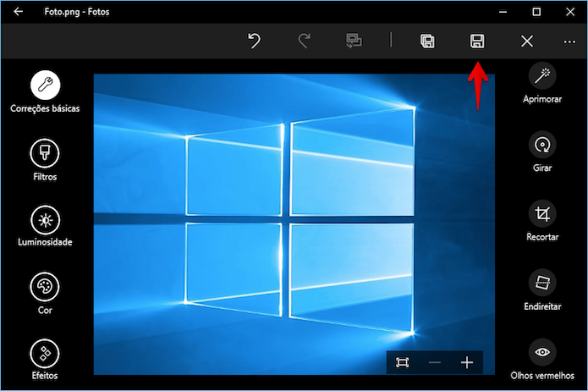Open the more options ellipsis menu
The image size is (588, 391).
pos(569,41)
